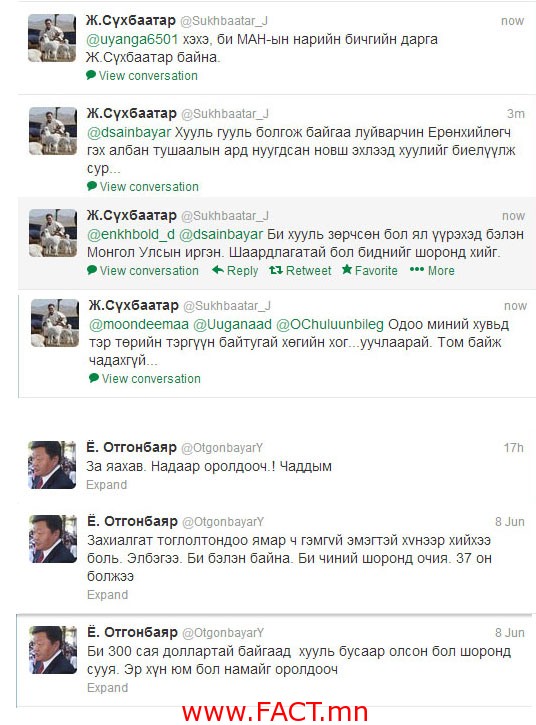Click the 3m timestamp on the Сүхбаатар tweet
Screen dimensions: 536x725
[516, 114]
